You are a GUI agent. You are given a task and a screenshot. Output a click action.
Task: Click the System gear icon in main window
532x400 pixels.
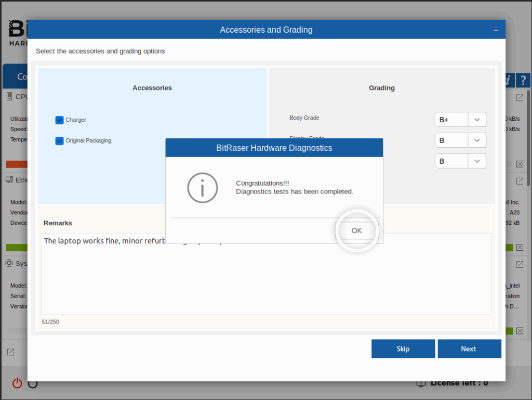click(9, 263)
